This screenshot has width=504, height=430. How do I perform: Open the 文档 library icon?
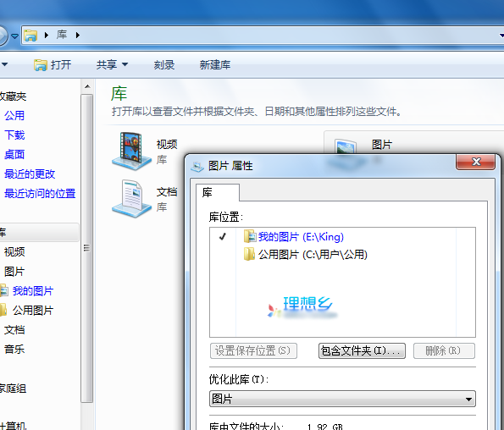click(131, 199)
